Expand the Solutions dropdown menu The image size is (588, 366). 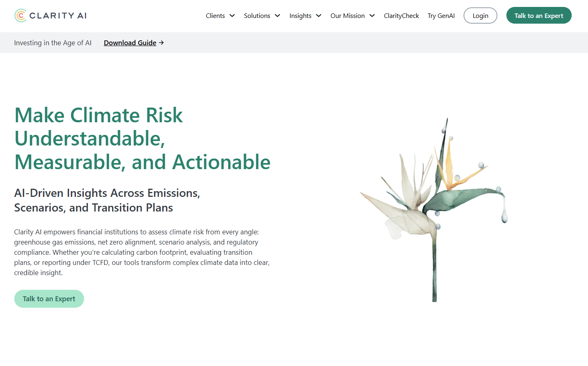[x=257, y=15]
